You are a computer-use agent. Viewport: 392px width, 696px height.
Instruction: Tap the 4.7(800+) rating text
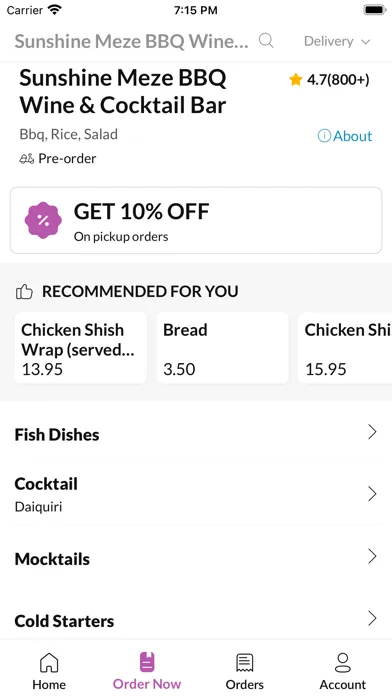pos(338,80)
